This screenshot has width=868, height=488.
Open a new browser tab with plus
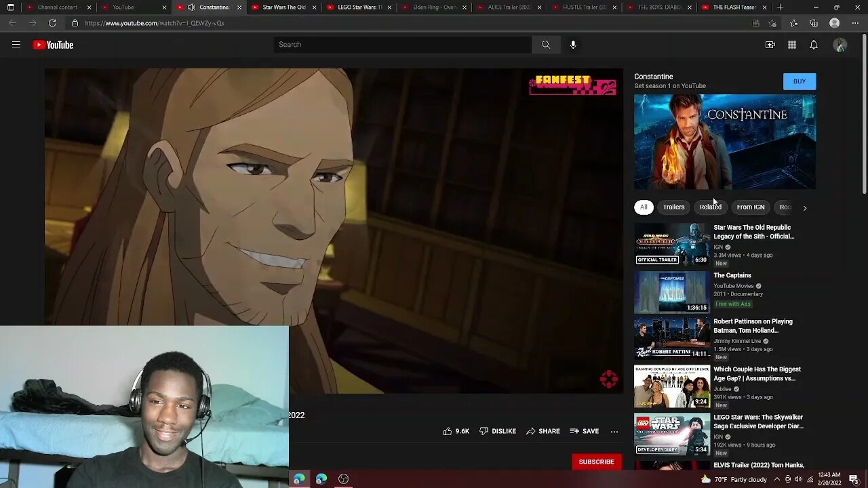[781, 7]
